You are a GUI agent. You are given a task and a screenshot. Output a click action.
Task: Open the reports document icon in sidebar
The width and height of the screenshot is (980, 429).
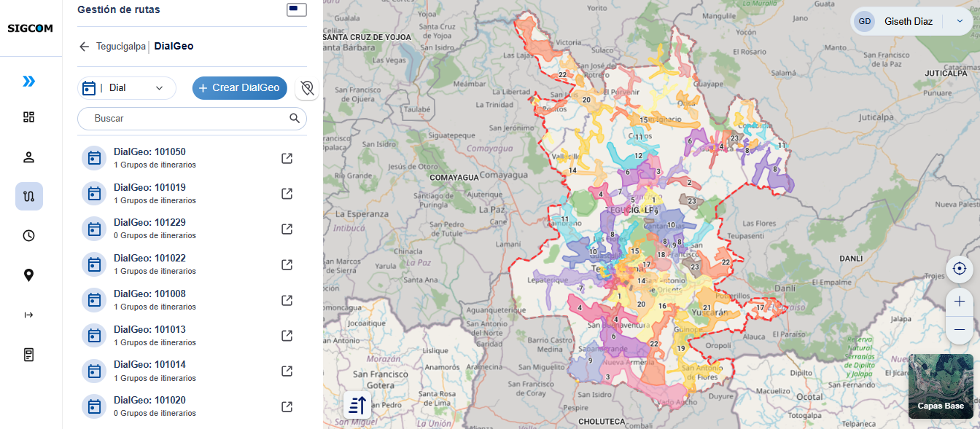coord(28,355)
